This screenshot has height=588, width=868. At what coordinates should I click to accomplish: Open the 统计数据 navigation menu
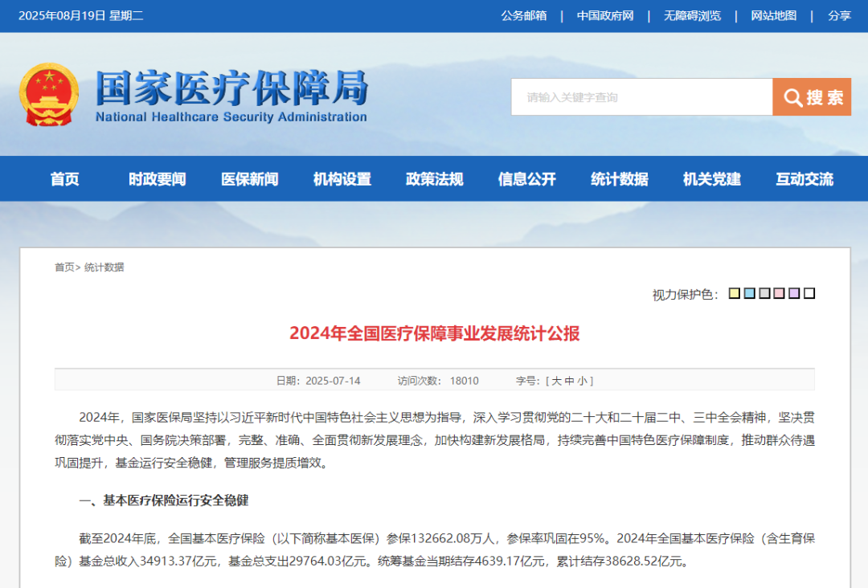click(x=619, y=179)
